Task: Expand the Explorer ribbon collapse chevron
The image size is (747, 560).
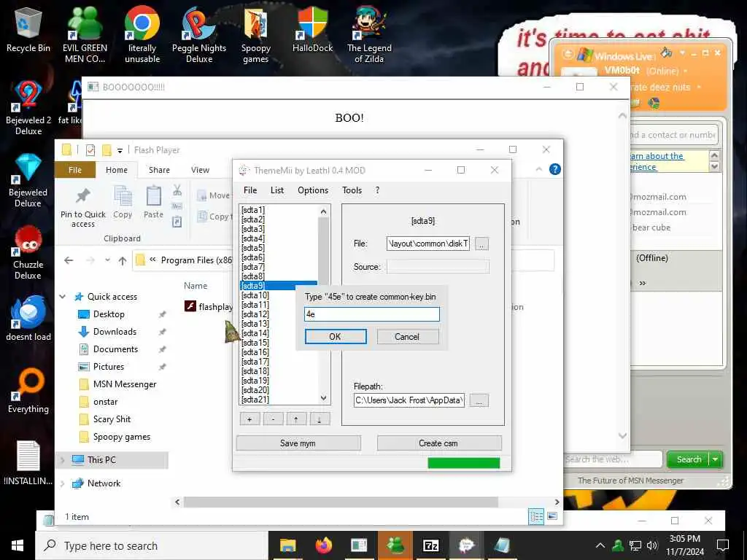Action: pos(539,169)
